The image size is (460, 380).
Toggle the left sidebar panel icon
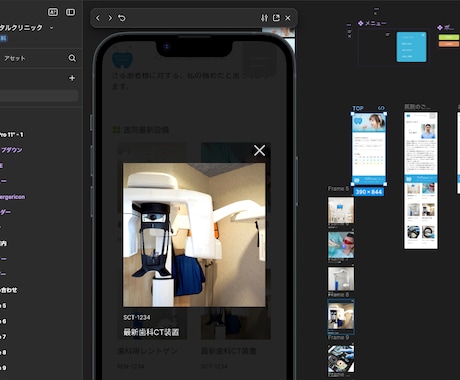pos(70,12)
